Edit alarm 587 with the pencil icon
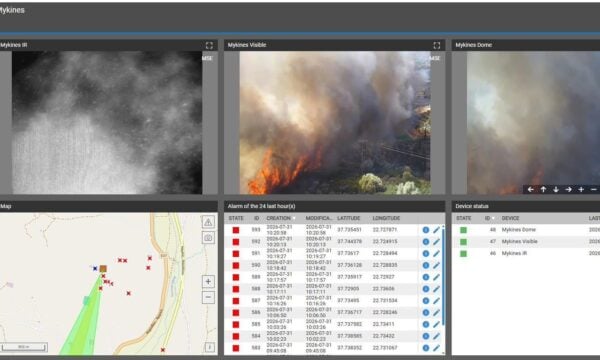 tap(436, 301)
